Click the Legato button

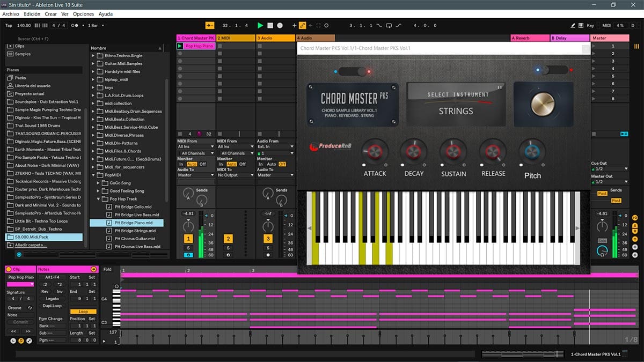[x=52, y=299]
